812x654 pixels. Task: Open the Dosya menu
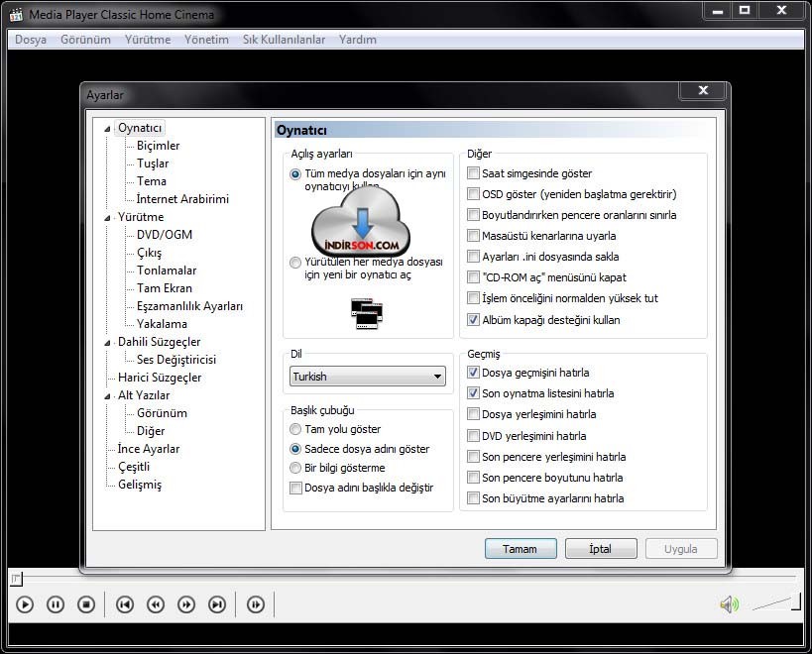tap(31, 40)
